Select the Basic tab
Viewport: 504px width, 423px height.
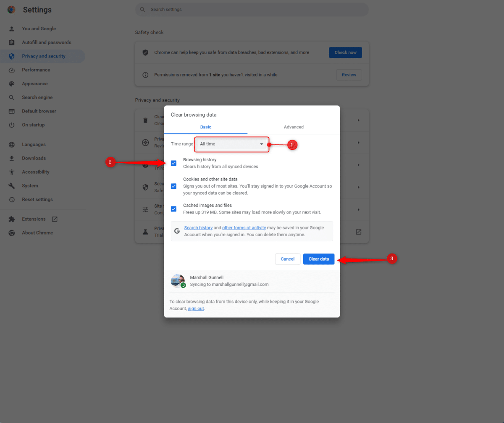[x=205, y=127]
